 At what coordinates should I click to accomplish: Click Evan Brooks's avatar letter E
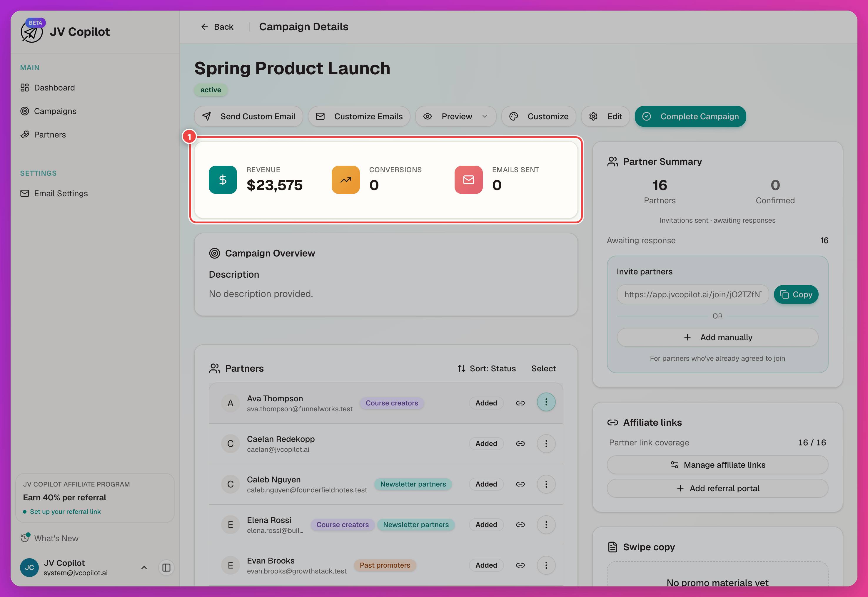[x=231, y=565]
